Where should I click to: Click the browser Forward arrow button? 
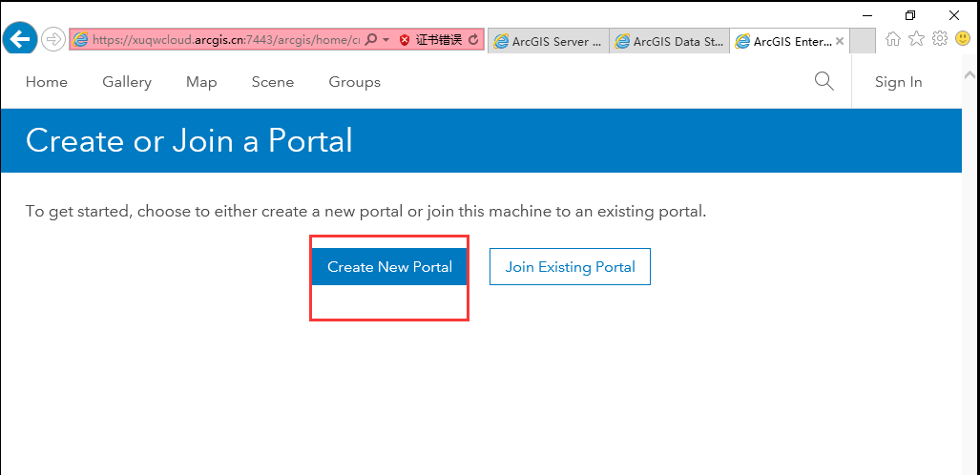pos(53,40)
